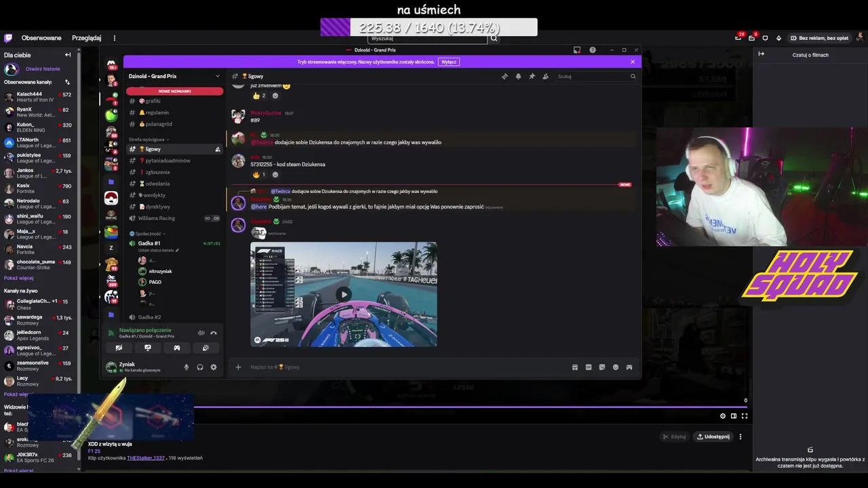Screen dimensions: 868x488
Task: Sort followed channels on Twitch sidebar
Action: tap(67, 82)
